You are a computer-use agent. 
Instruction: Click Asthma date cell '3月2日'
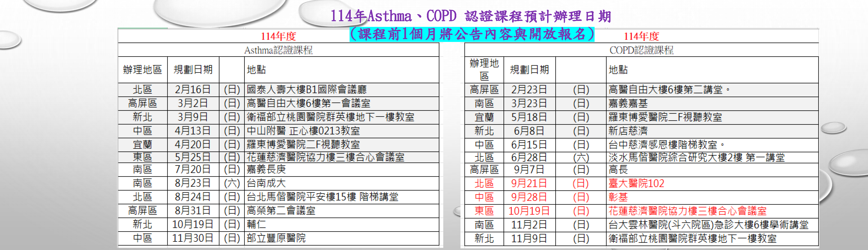point(193,103)
